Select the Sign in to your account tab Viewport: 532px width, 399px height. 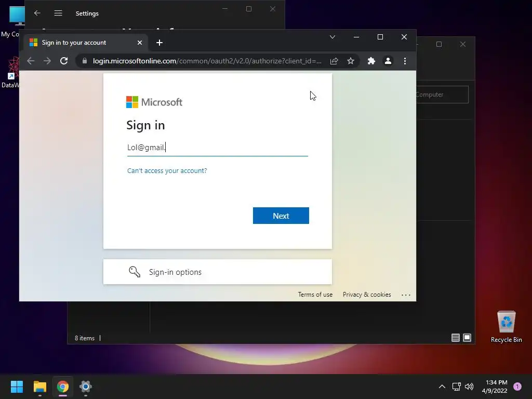[85, 43]
